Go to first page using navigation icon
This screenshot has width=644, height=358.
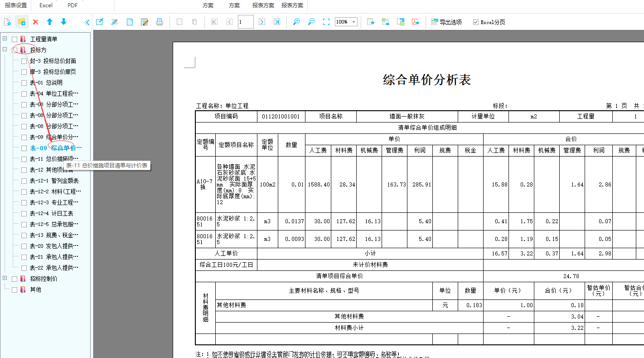(x=214, y=22)
